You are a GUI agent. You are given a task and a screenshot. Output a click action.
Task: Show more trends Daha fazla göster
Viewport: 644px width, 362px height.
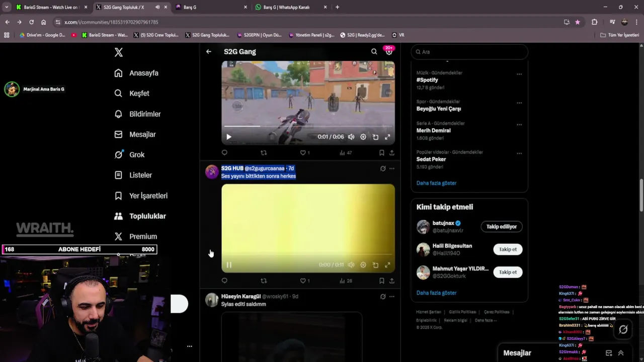click(436, 183)
